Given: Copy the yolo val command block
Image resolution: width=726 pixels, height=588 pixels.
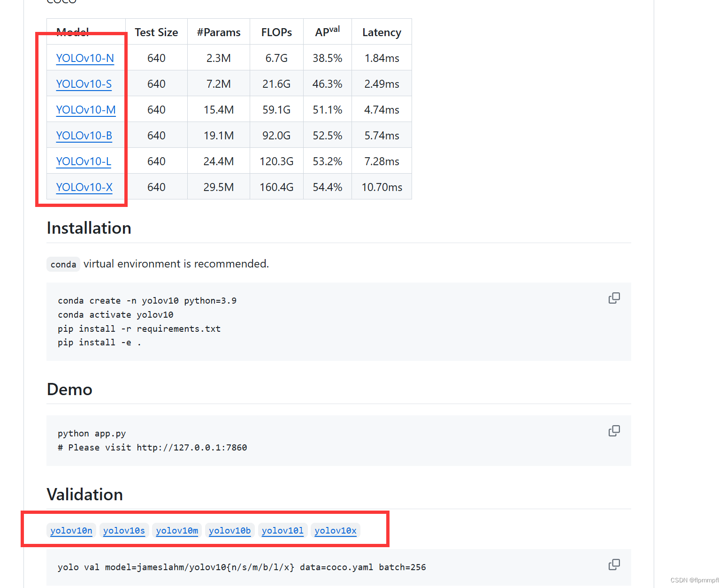Looking at the screenshot, I should 614,565.
